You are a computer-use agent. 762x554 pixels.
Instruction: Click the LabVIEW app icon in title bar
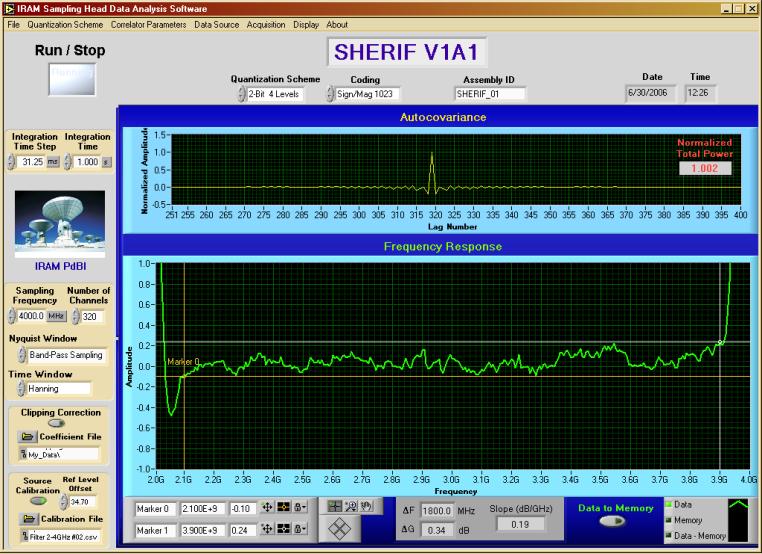(x=9, y=8)
